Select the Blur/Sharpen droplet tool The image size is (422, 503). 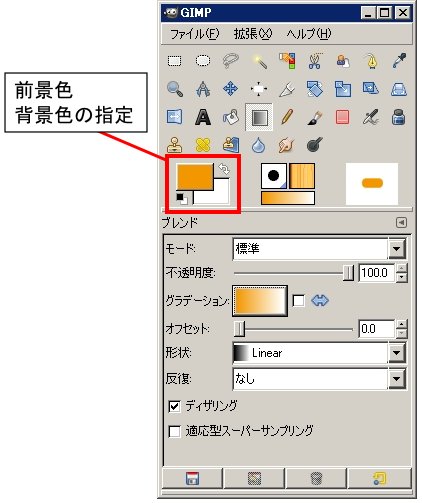click(x=259, y=145)
